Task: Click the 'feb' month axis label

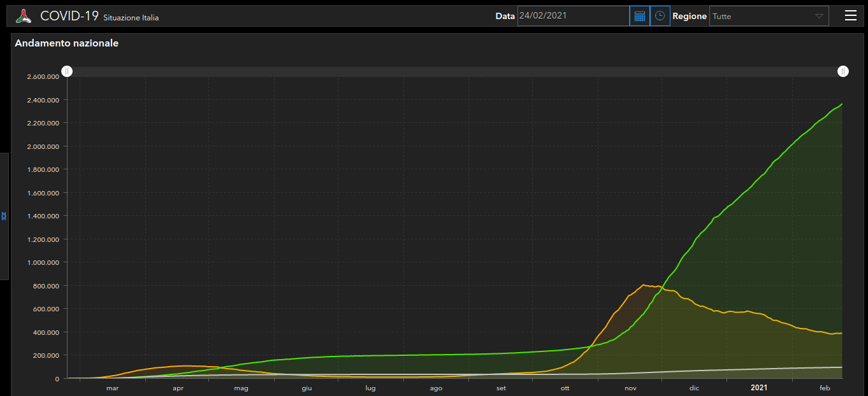Action: (x=825, y=388)
